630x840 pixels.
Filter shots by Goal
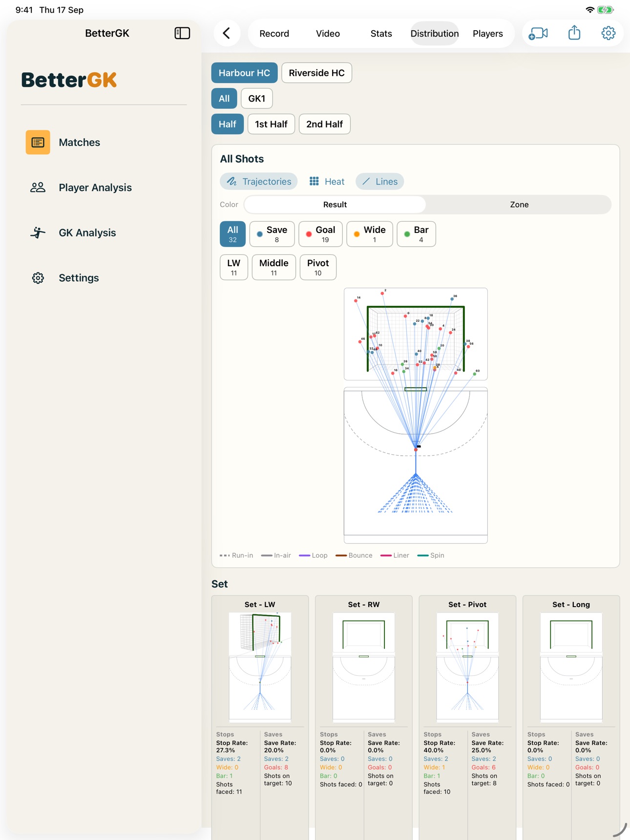tap(320, 234)
